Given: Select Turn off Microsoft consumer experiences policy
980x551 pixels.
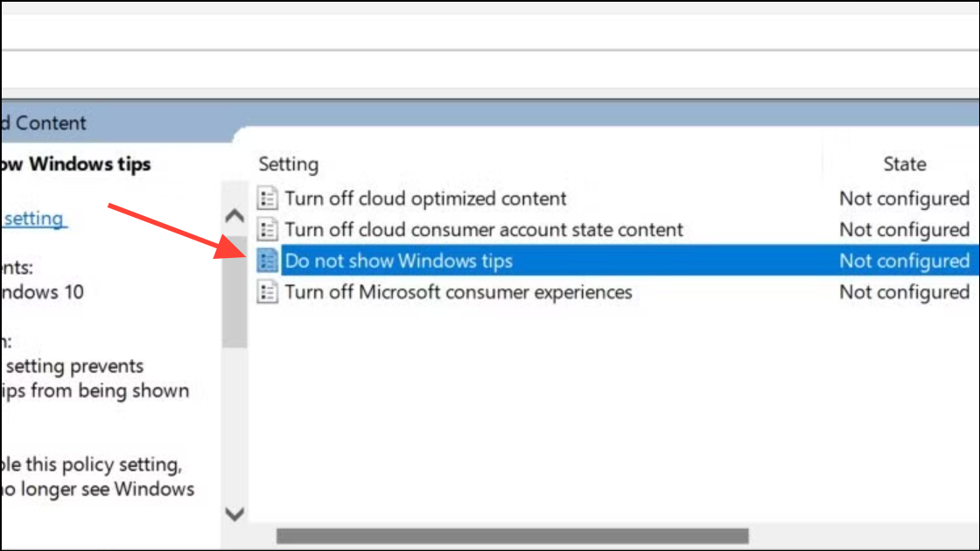Looking at the screenshot, I should tap(458, 292).
